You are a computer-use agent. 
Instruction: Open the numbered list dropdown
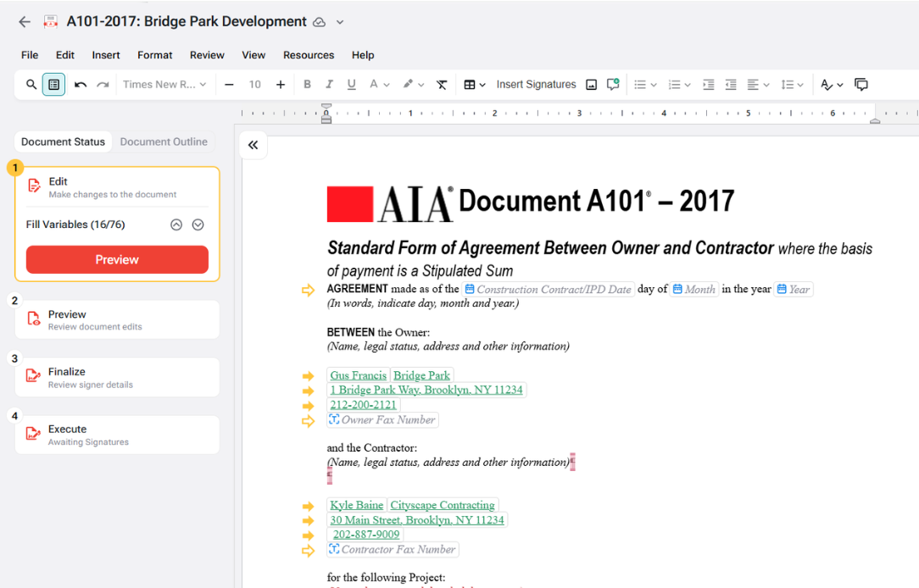tap(679, 85)
